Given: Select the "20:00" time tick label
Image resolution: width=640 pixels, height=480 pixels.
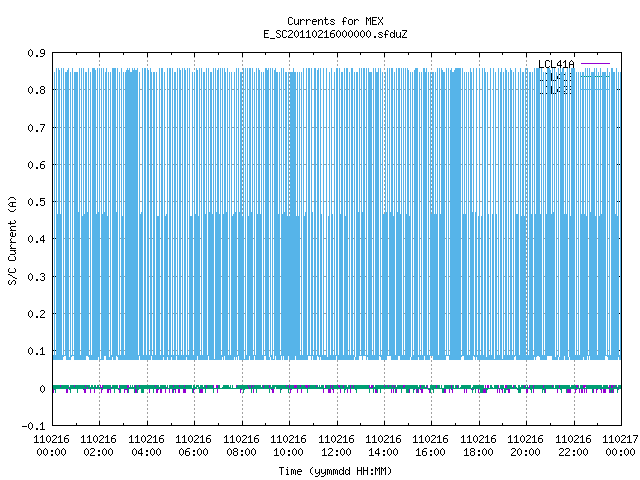Looking at the screenshot, I should click(525, 452).
